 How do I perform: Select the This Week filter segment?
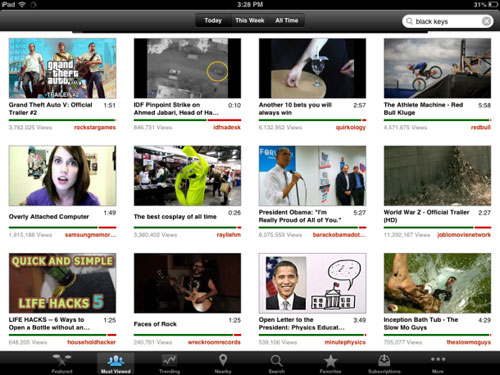[x=250, y=20]
